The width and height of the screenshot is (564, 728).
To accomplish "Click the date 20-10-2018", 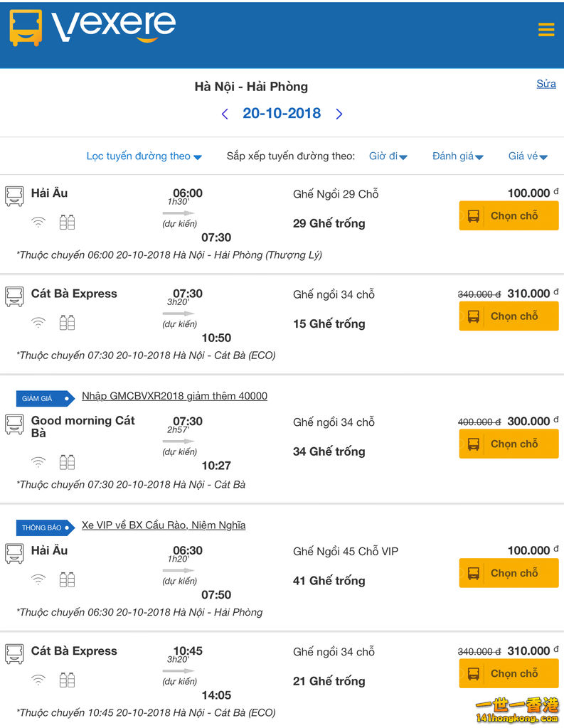I will click(x=282, y=114).
